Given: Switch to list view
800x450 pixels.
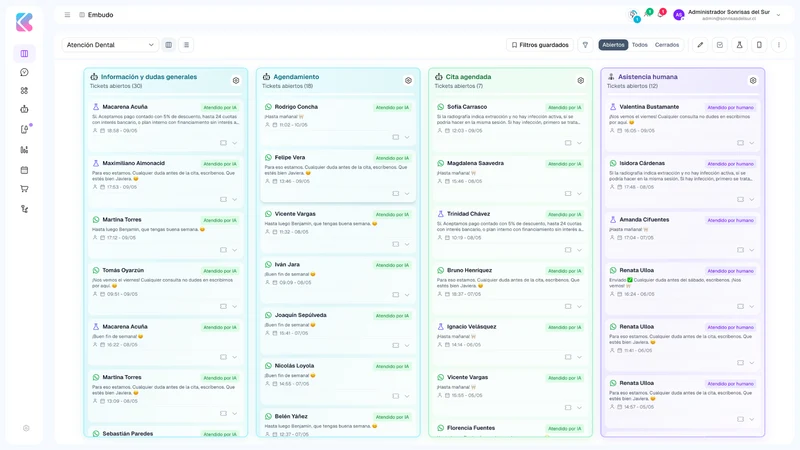Looking at the screenshot, I should tap(186, 45).
